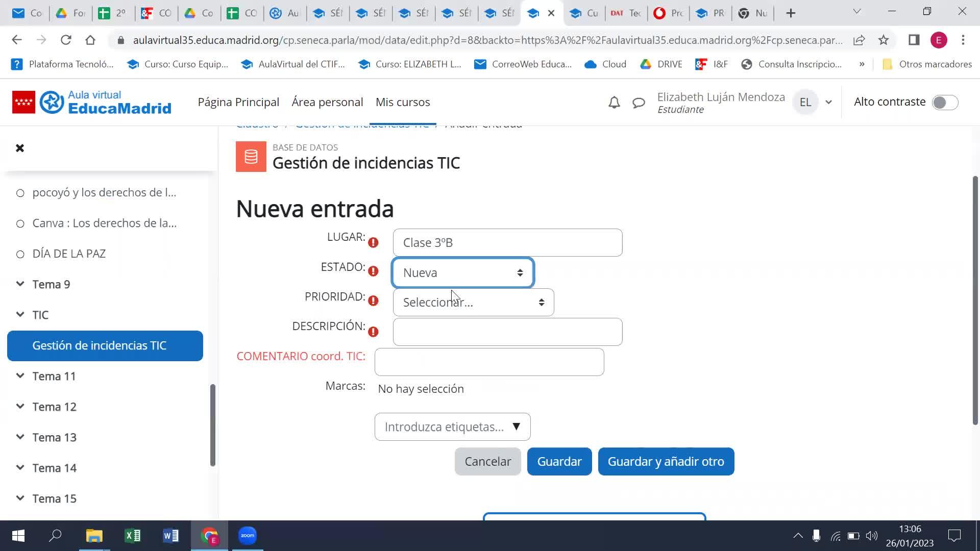Bookmark the page with star icon

pyautogui.click(x=884, y=40)
